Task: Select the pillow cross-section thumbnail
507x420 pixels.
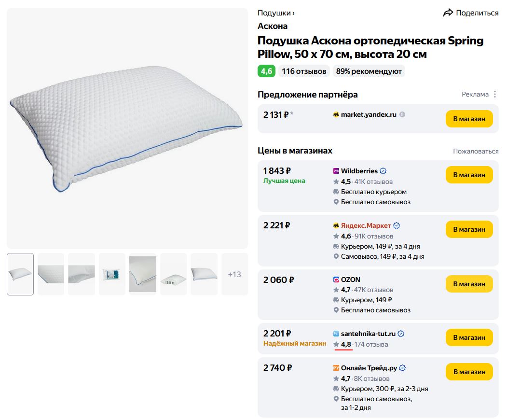Action: coord(173,274)
